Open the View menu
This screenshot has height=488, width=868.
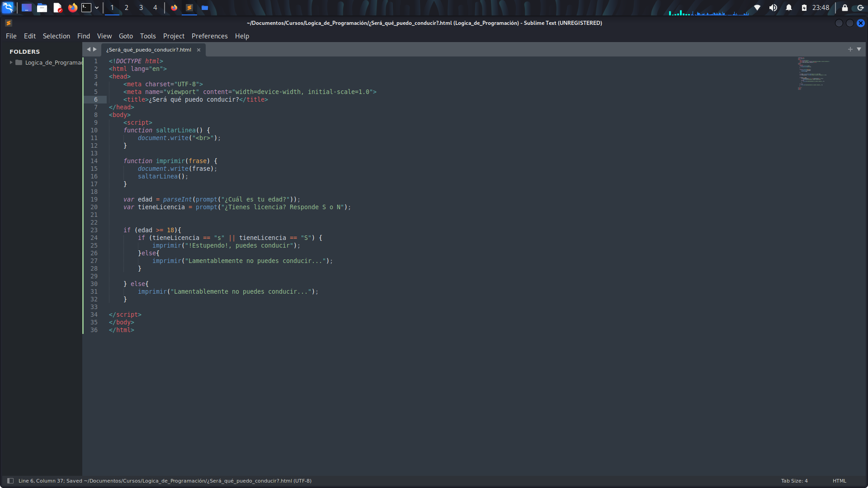(x=104, y=36)
